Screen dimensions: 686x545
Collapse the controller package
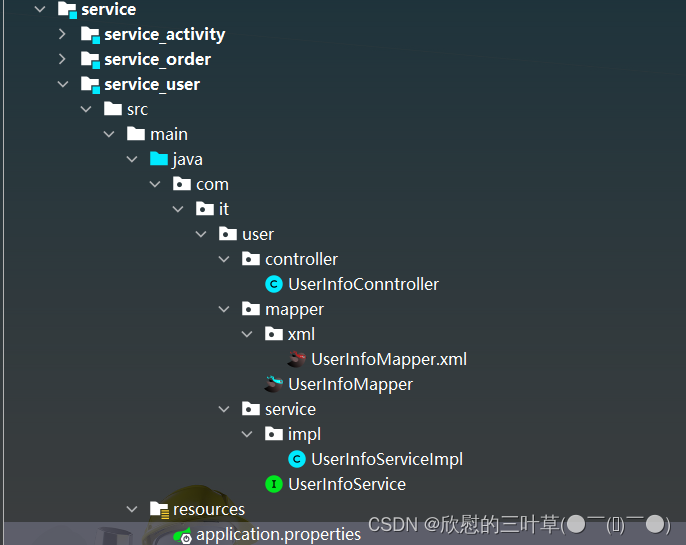(x=224, y=259)
